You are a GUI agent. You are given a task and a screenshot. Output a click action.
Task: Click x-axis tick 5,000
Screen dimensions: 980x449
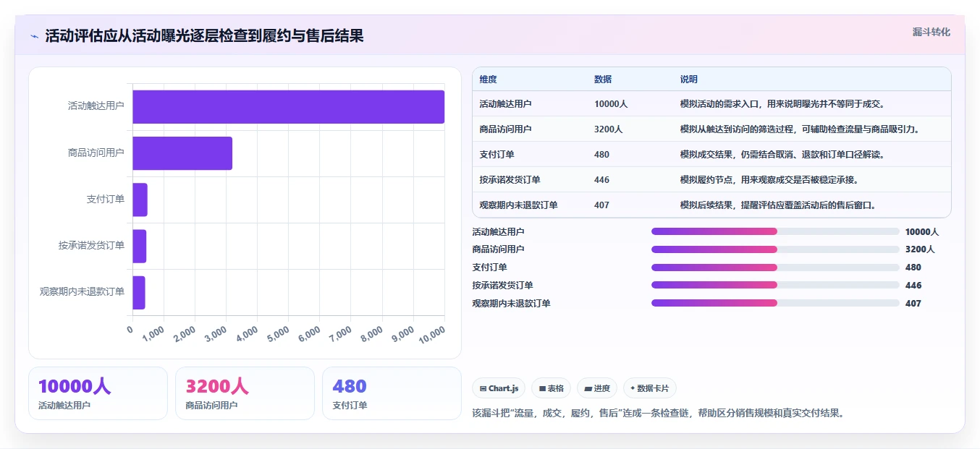(278, 333)
